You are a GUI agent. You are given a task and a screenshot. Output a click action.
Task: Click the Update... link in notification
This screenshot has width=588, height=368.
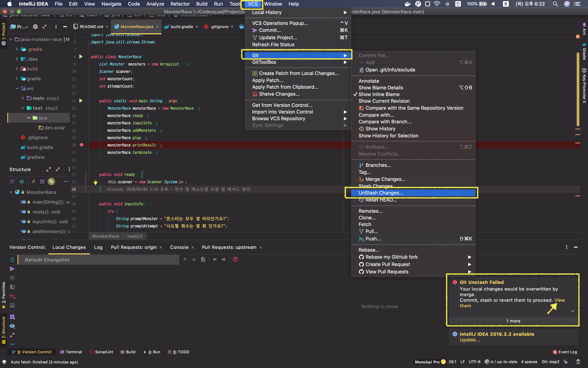[470, 340]
